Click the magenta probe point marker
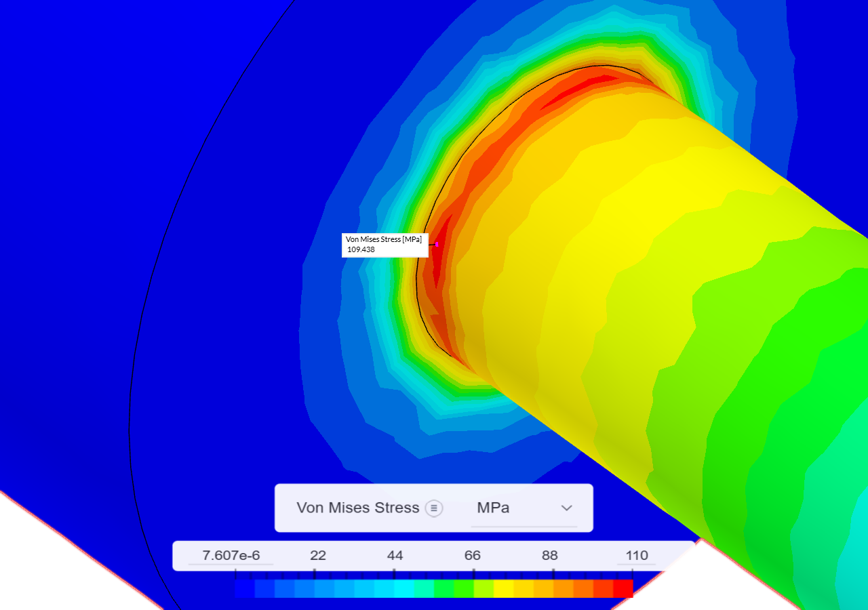 (437, 244)
